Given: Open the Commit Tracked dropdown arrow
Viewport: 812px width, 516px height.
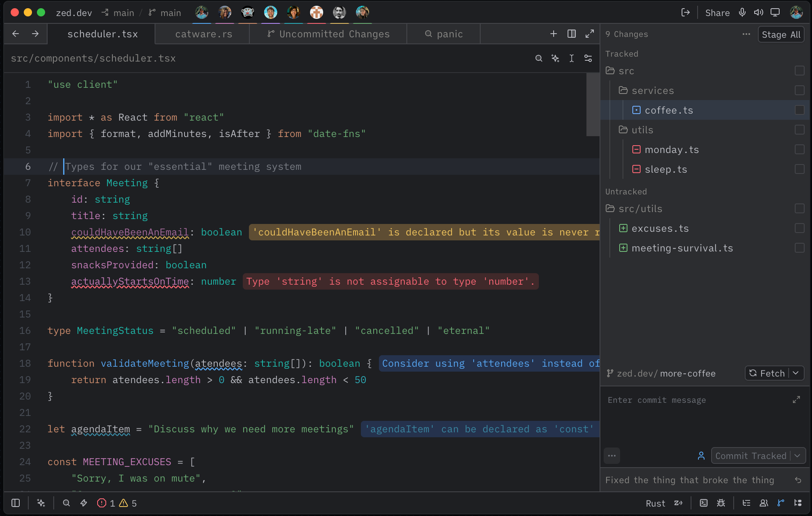Looking at the screenshot, I should pyautogui.click(x=798, y=456).
